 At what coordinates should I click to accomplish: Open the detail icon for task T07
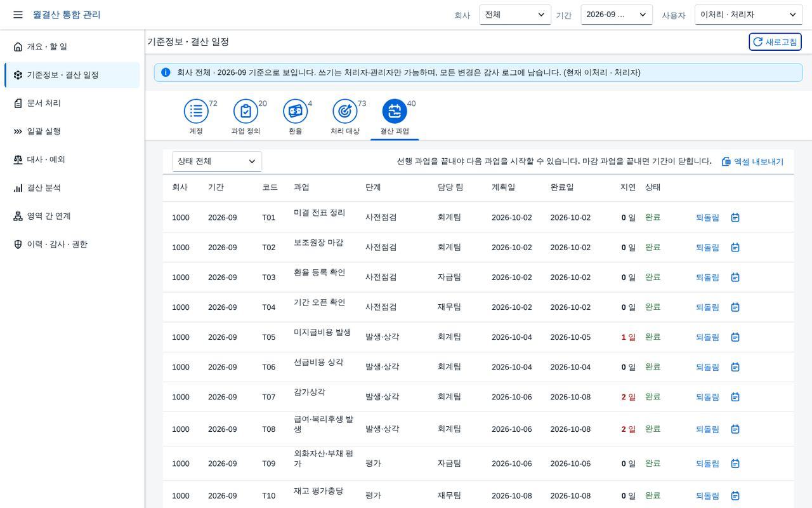click(x=735, y=396)
